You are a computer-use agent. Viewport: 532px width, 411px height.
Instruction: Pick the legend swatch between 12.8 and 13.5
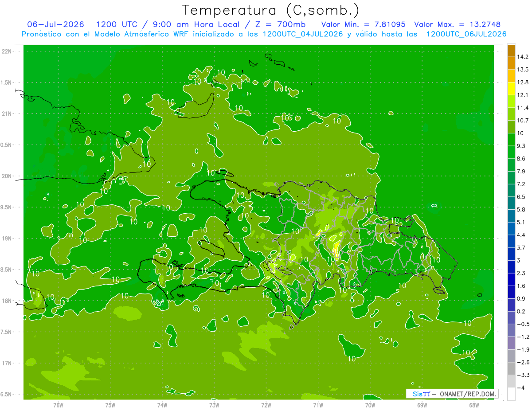click(x=511, y=76)
